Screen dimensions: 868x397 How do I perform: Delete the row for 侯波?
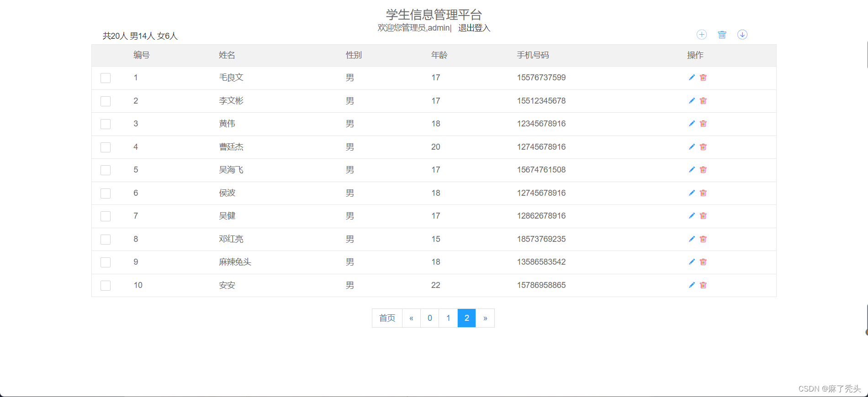tap(704, 193)
